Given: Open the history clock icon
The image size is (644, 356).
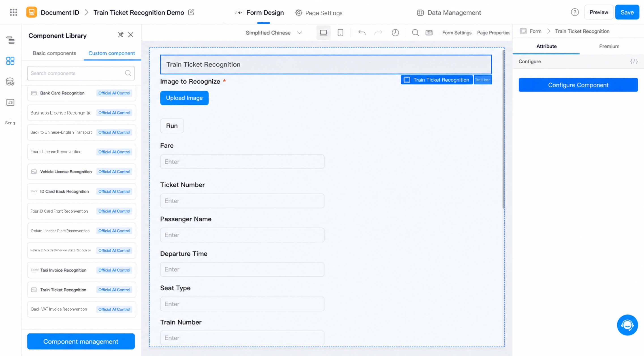Looking at the screenshot, I should [x=395, y=32].
